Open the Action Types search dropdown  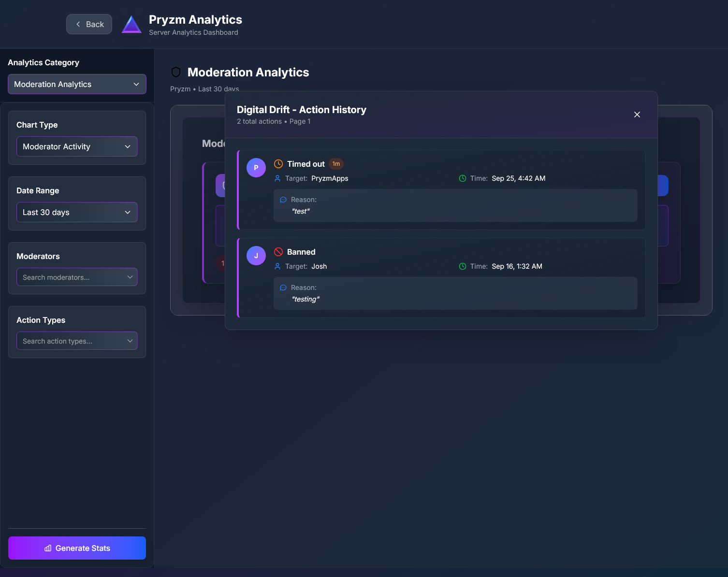click(x=77, y=341)
